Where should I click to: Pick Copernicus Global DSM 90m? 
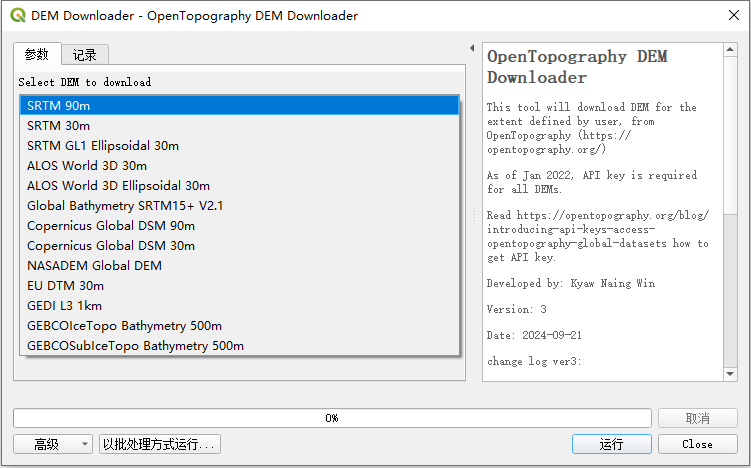coord(239,226)
